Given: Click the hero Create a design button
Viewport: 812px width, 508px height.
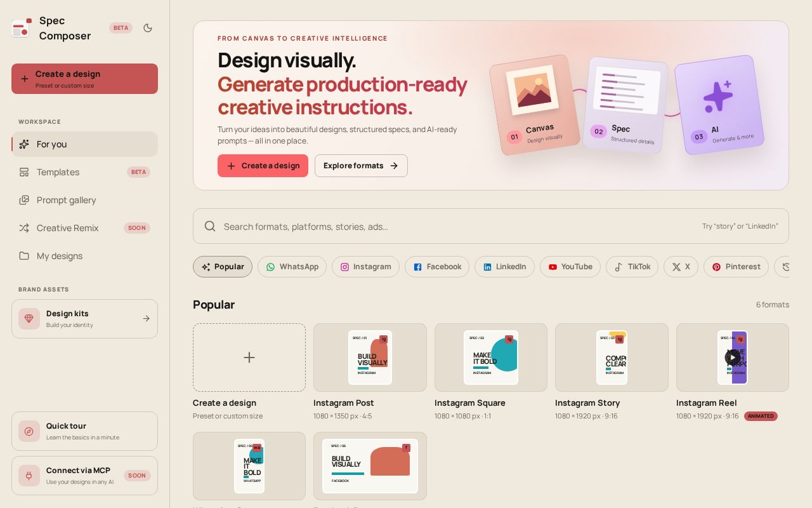Looking at the screenshot, I should click(263, 166).
